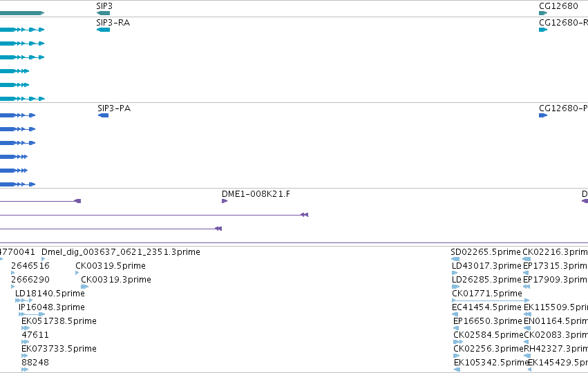The width and height of the screenshot is (588, 373).
Task: Select the EK105342.5prime EST label
Action: [x=491, y=363]
